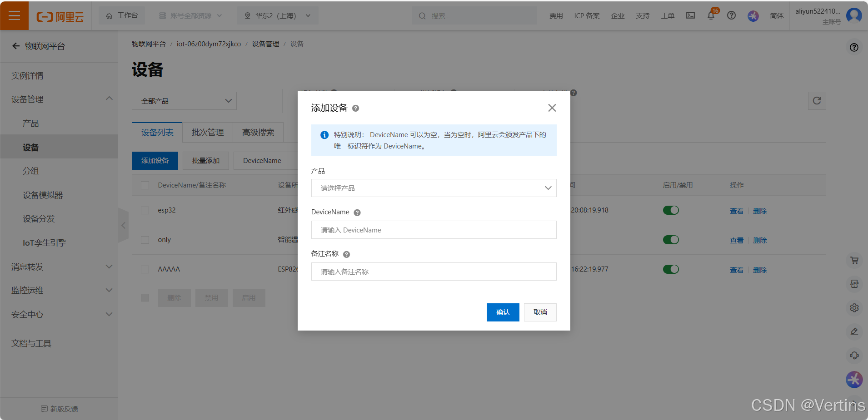Screen dimensions: 868x420
Task: Open the user avatar menu
Action: tap(854, 16)
